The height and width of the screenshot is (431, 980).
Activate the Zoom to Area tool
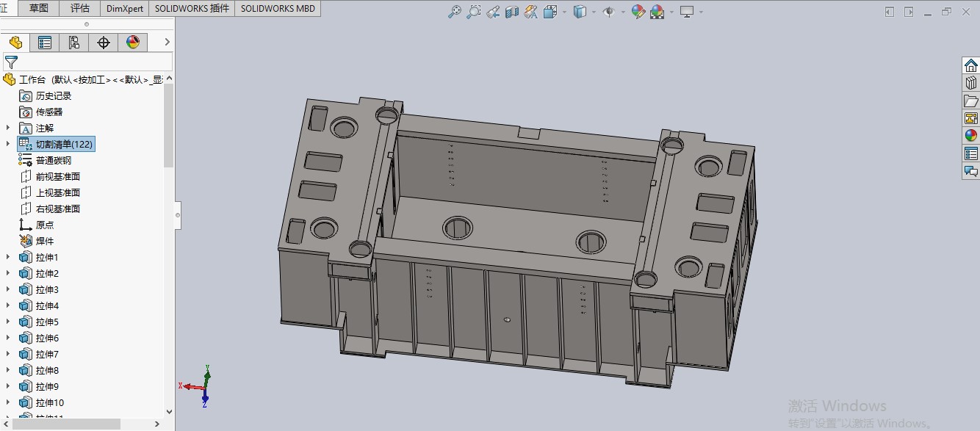(474, 12)
